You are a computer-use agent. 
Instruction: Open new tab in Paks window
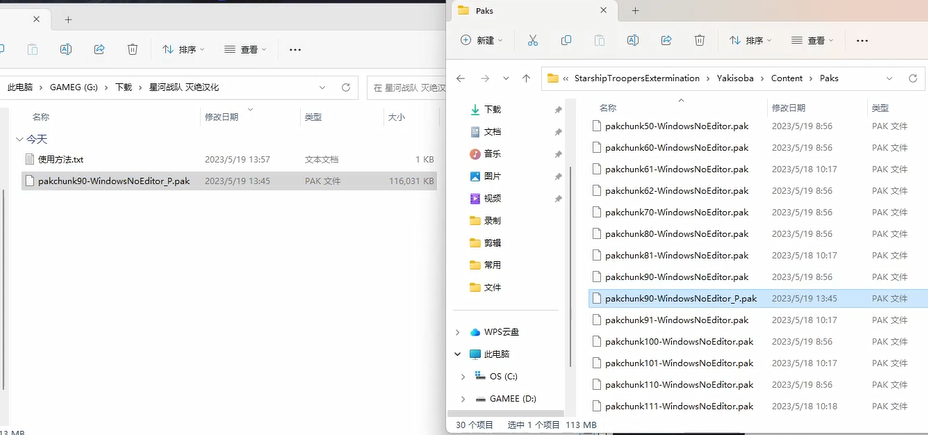coord(635,11)
